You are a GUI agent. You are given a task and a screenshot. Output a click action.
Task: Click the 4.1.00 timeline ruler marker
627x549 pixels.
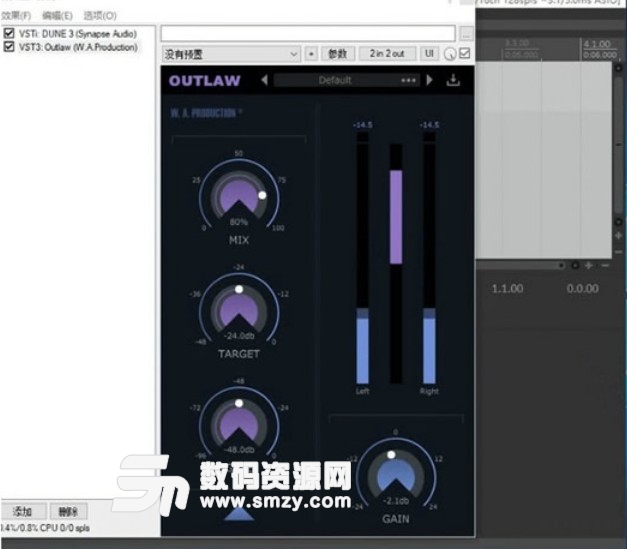(x=597, y=44)
